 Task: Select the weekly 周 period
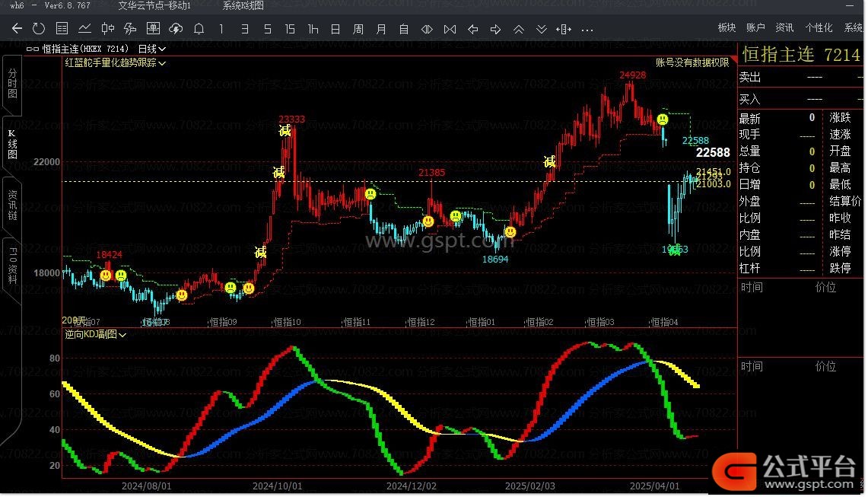click(358, 29)
